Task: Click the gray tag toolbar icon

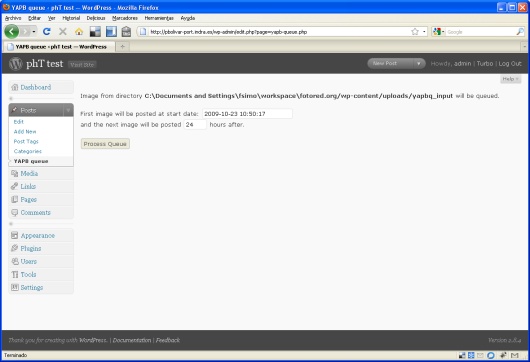Action: [x=126, y=32]
